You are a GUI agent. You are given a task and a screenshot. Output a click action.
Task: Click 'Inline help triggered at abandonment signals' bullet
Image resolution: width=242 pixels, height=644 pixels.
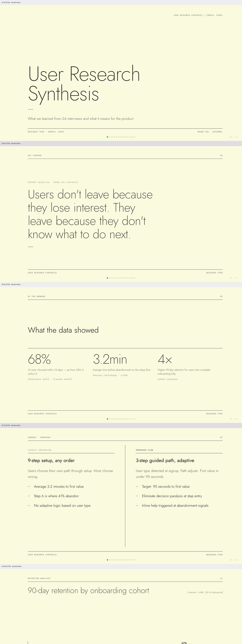[175, 506]
